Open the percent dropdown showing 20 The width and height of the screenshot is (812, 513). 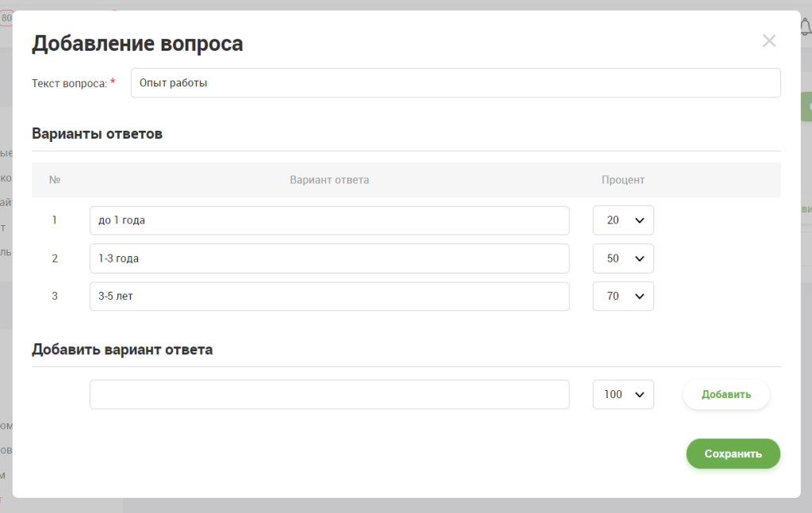pyautogui.click(x=623, y=220)
